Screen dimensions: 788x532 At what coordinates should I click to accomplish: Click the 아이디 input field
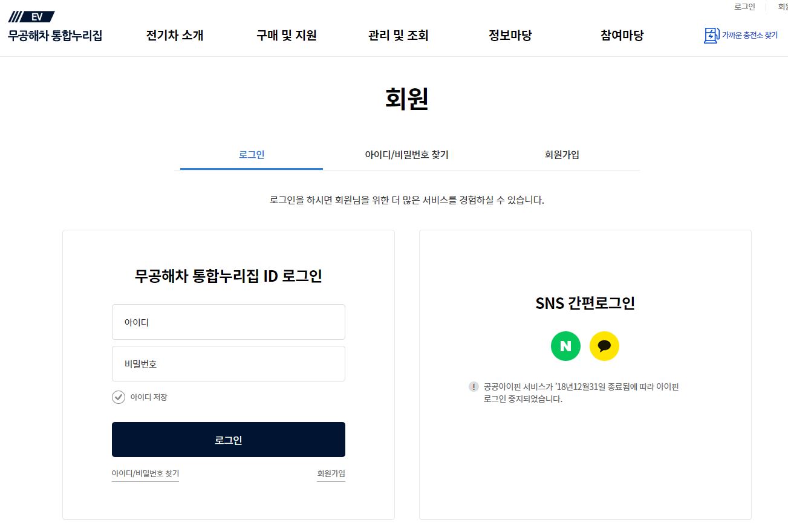click(229, 322)
